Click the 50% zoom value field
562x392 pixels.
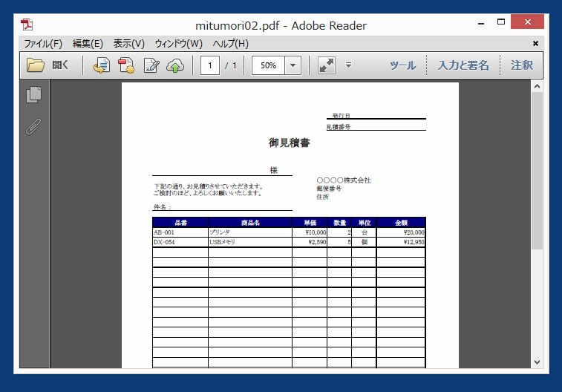click(x=268, y=65)
